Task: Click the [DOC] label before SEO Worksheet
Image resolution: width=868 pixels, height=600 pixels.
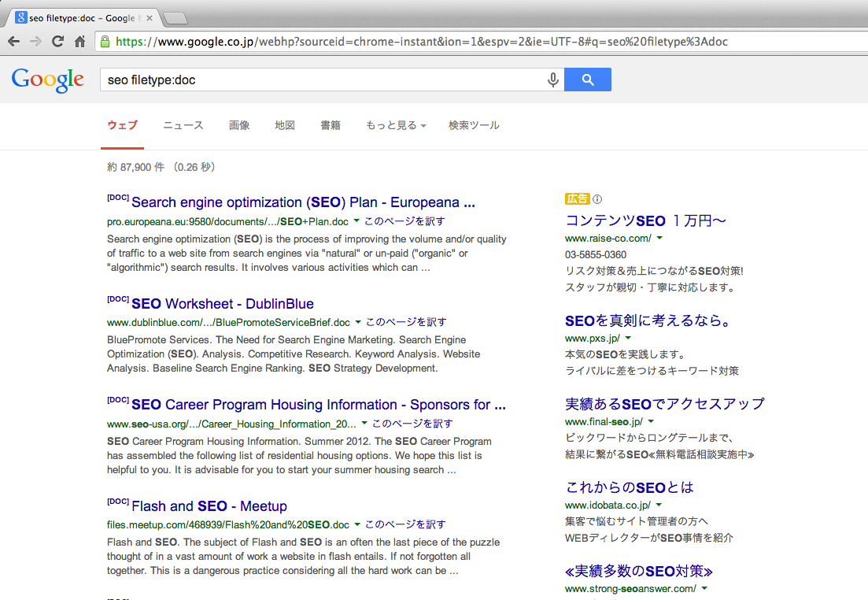Action: (x=118, y=299)
